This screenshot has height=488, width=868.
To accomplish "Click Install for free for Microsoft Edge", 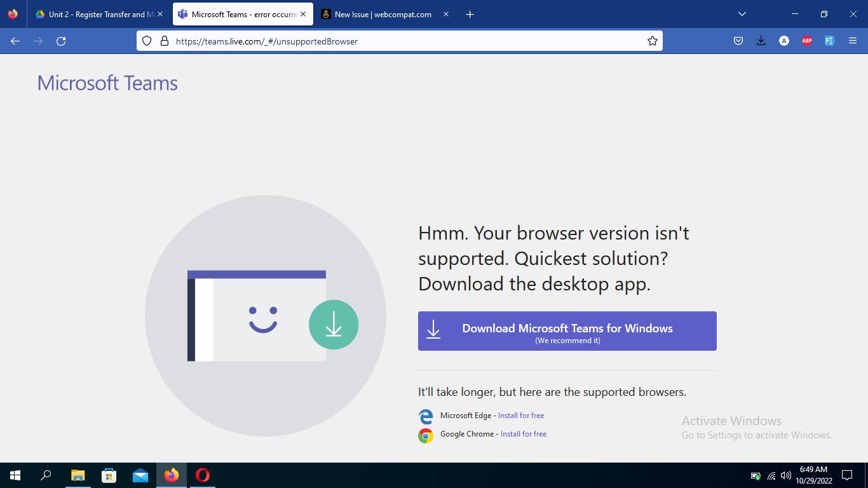I will click(521, 416).
